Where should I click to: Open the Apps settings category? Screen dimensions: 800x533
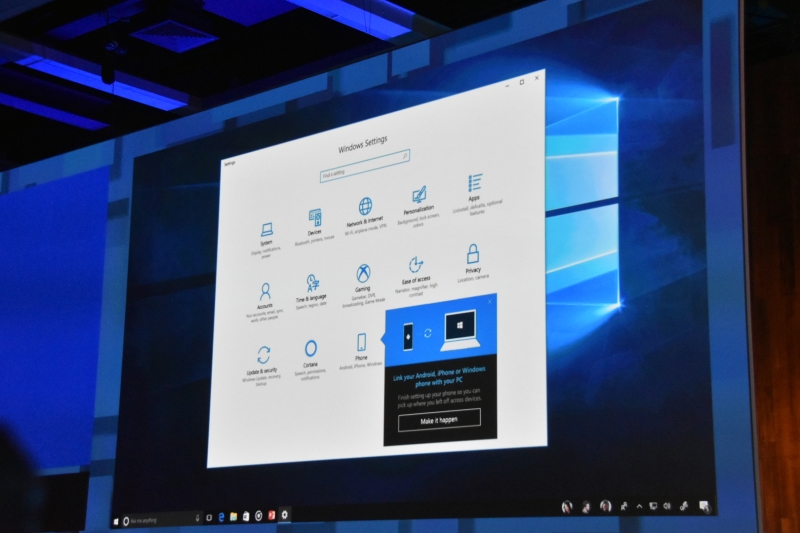click(475, 194)
